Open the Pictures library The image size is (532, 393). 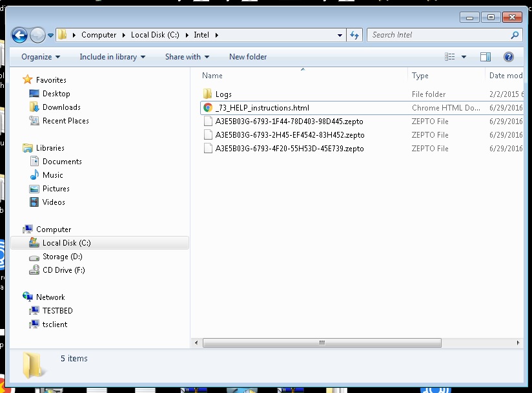(56, 189)
